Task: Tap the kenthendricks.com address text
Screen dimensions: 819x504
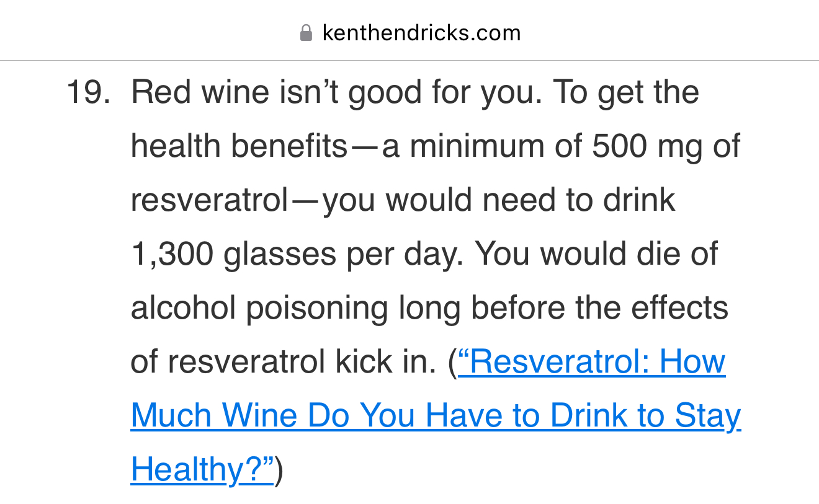Action: [x=421, y=32]
